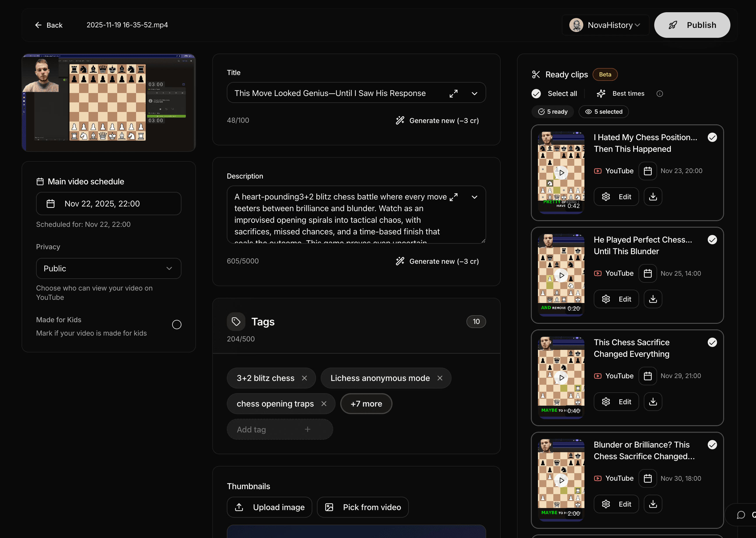
Task: Remove the '3+2 blitz chess' tag
Action: [304, 378]
